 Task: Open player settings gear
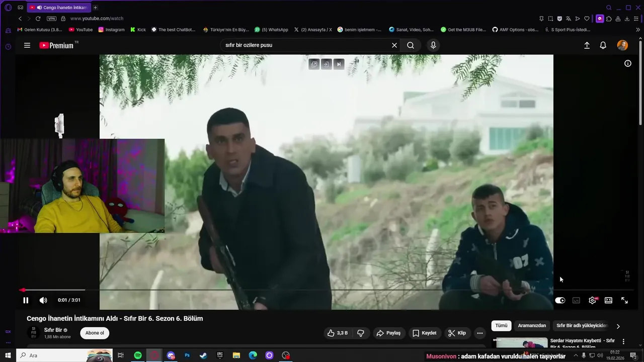(592, 300)
